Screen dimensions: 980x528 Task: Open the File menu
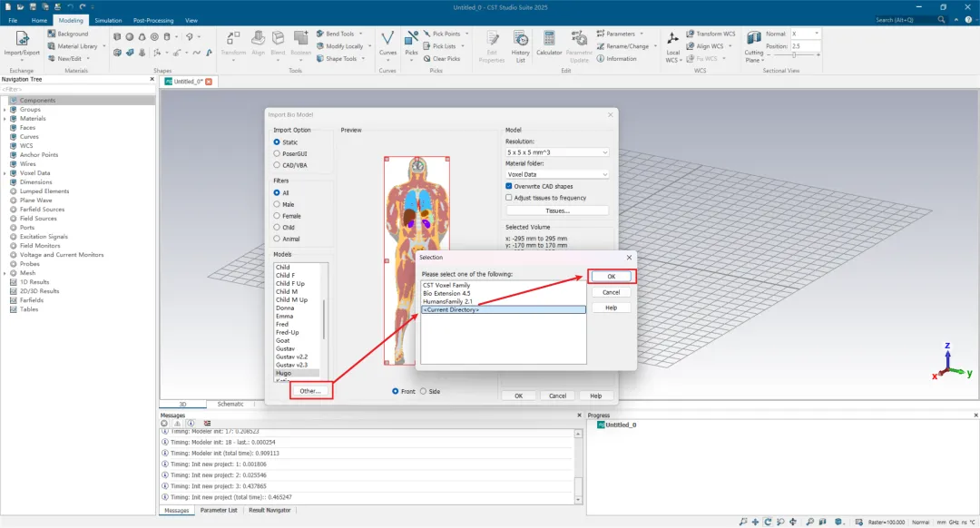(x=13, y=21)
